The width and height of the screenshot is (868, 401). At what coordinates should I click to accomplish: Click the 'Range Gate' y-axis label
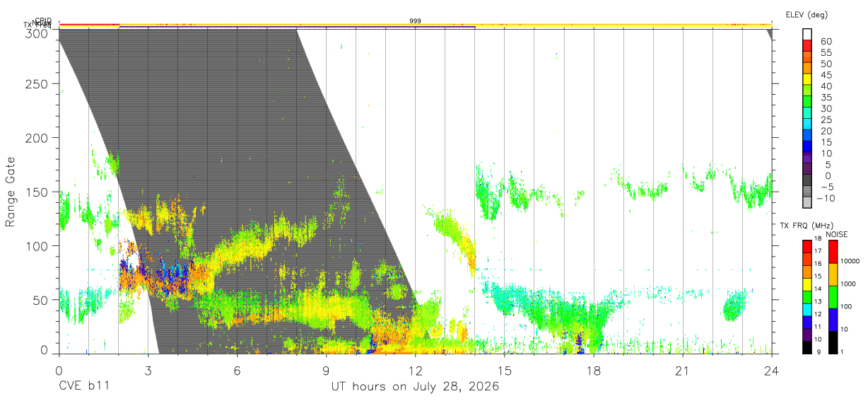pyautogui.click(x=11, y=191)
